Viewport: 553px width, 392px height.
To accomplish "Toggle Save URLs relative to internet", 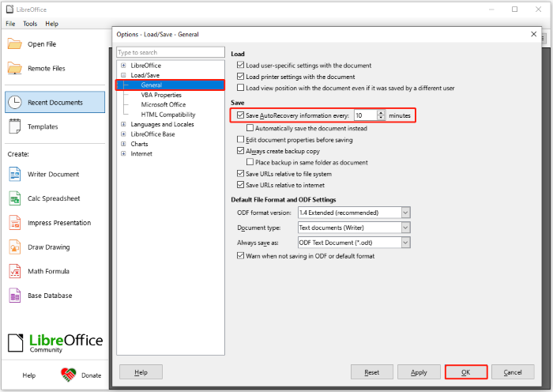I will pyautogui.click(x=240, y=184).
